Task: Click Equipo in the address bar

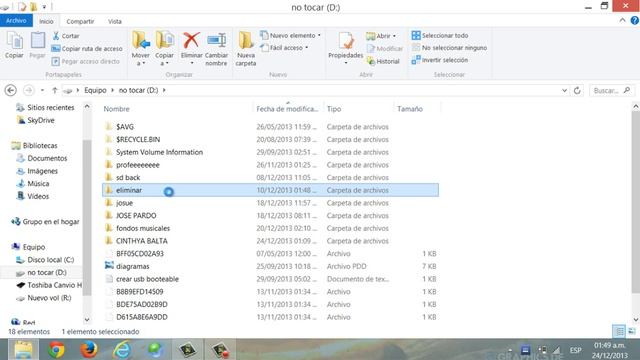Action: coord(95,90)
